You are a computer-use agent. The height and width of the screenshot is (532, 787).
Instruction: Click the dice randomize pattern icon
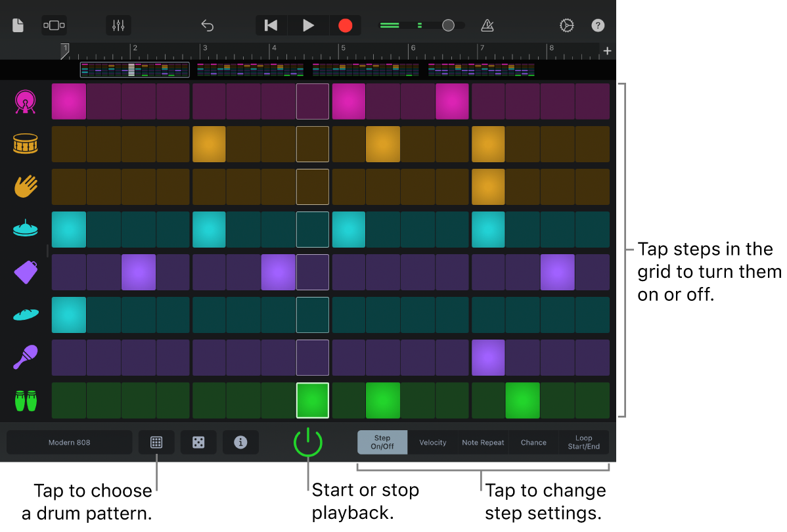point(198,442)
